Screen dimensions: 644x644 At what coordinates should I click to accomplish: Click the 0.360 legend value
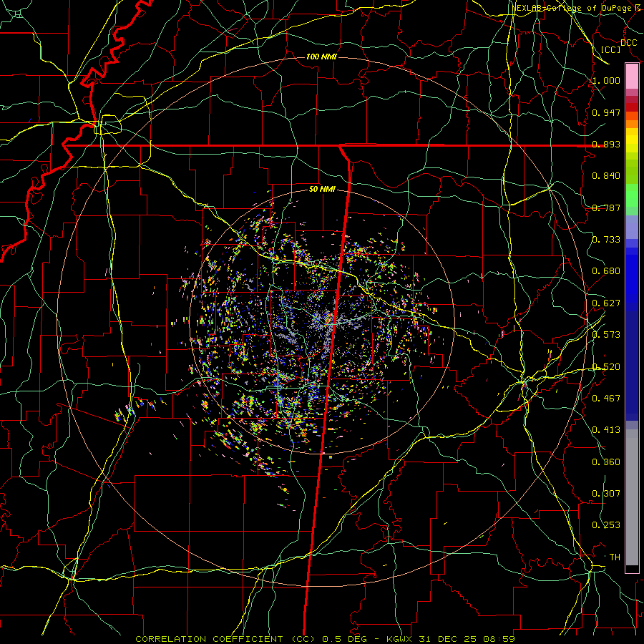pyautogui.click(x=606, y=462)
